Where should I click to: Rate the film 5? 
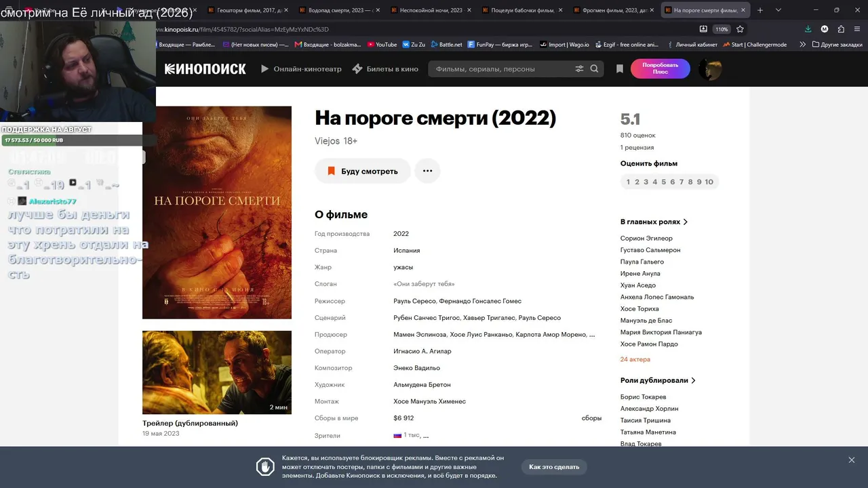[663, 182]
